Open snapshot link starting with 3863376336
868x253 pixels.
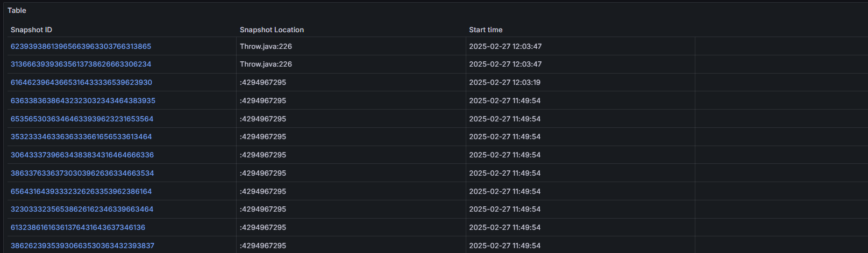[82, 174]
